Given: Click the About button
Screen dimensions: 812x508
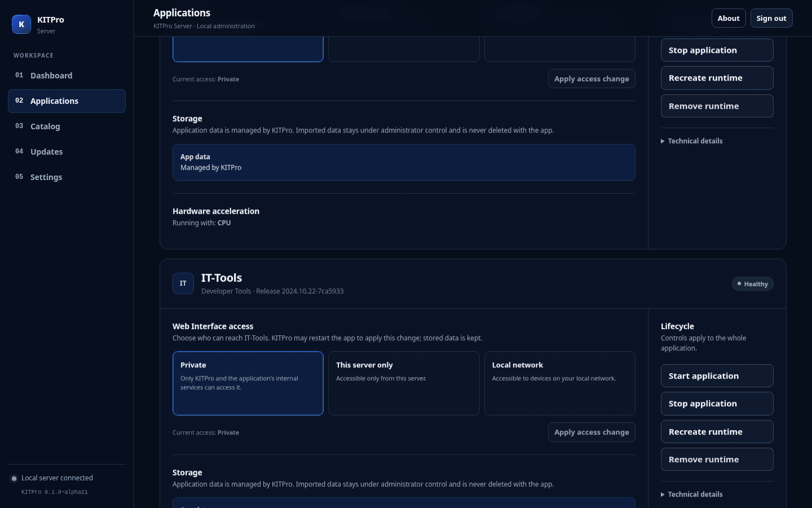Looking at the screenshot, I should 729,18.
